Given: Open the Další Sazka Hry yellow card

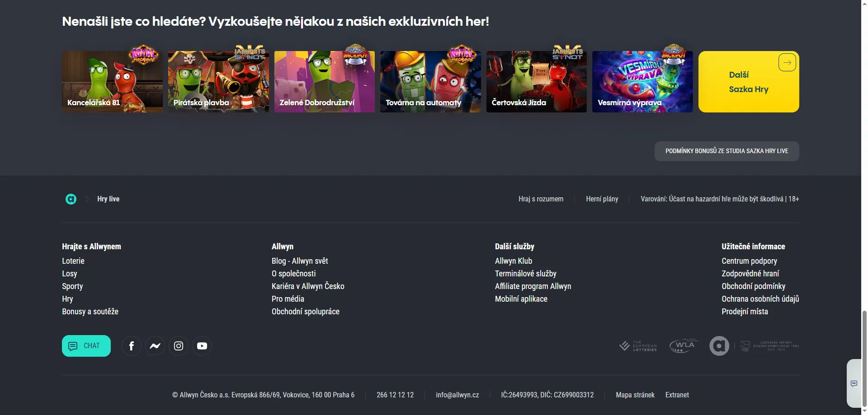Looking at the screenshot, I should (749, 82).
